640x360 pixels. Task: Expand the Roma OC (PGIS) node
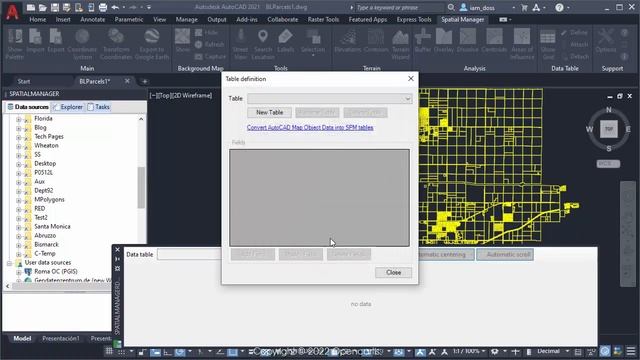(x=18, y=272)
